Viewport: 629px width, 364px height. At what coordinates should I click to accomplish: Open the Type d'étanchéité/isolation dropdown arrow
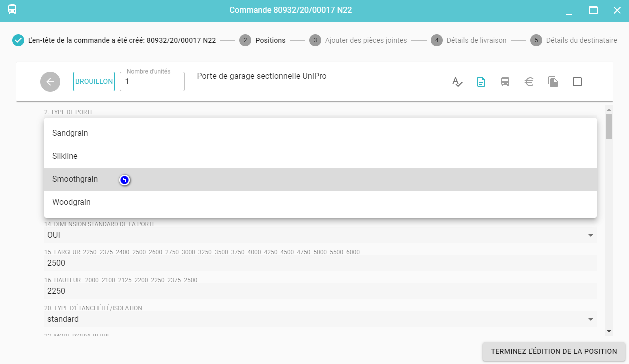[591, 319]
